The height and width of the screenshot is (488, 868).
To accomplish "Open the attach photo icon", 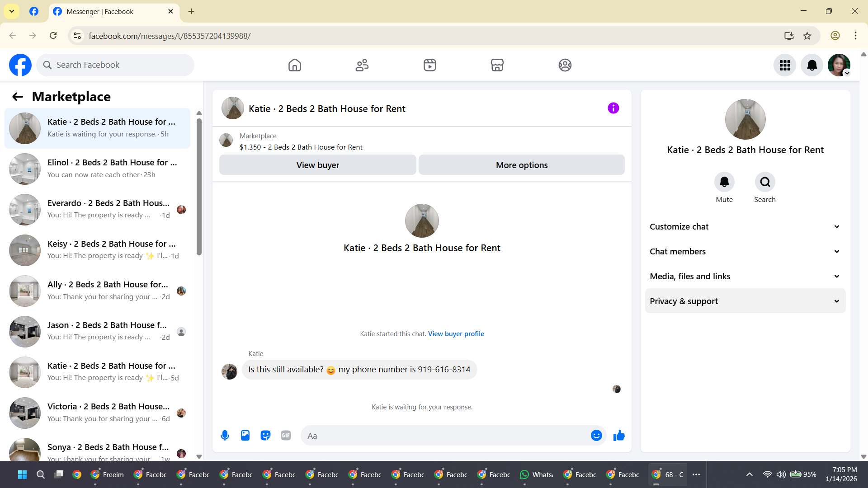I will pyautogui.click(x=245, y=436).
